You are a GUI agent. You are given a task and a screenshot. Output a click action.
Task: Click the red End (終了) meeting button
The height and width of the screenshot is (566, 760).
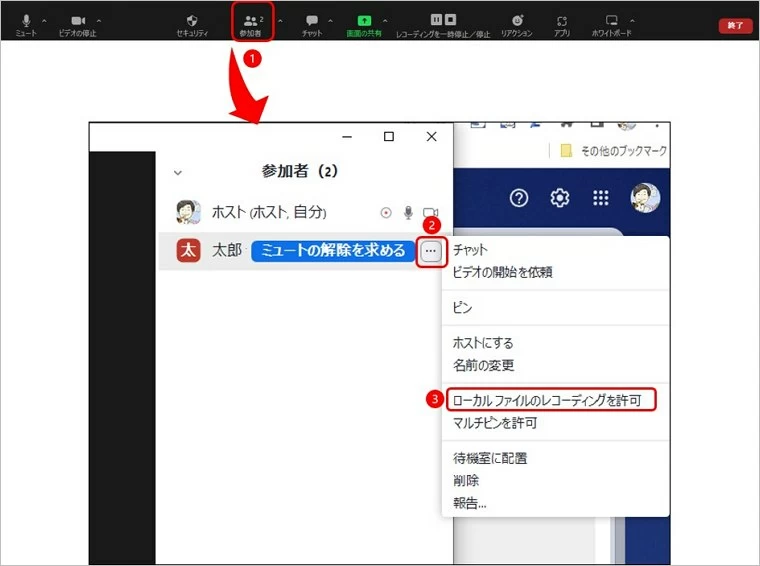(x=735, y=25)
